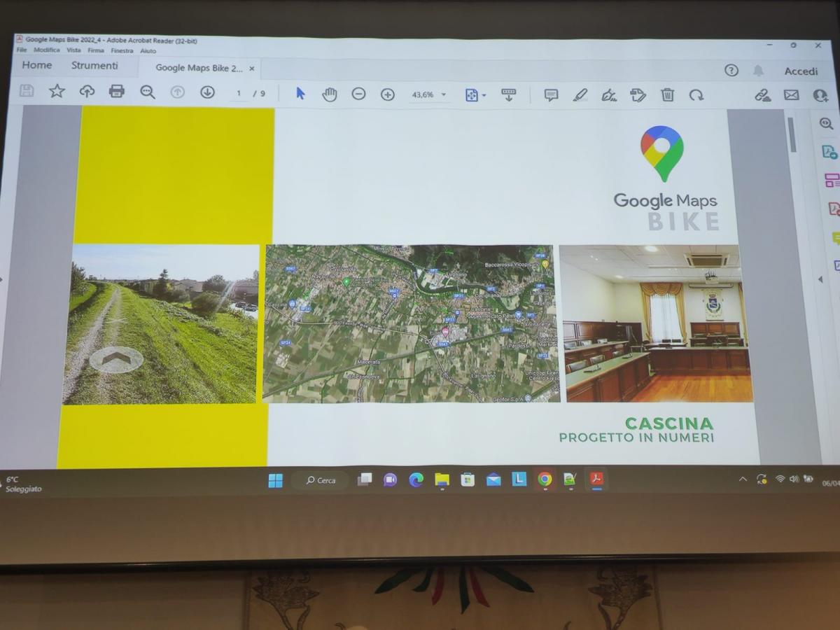Viewport: 840px width, 630px height.
Task: Show hidden system tray icons chevron
Action: pos(743,479)
